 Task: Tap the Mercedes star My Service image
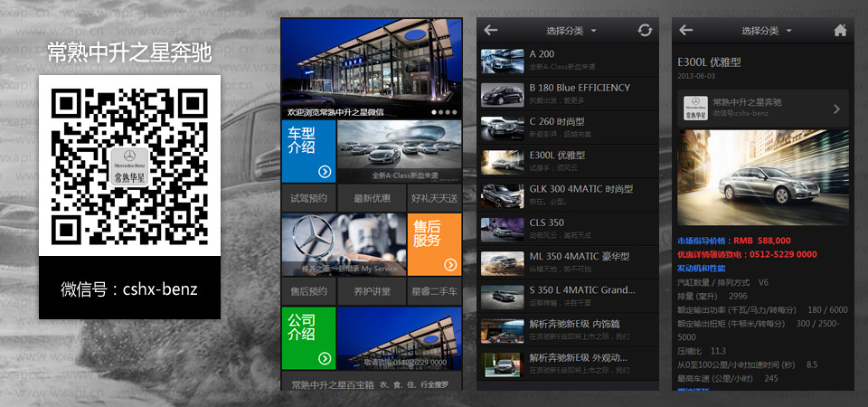click(x=344, y=244)
